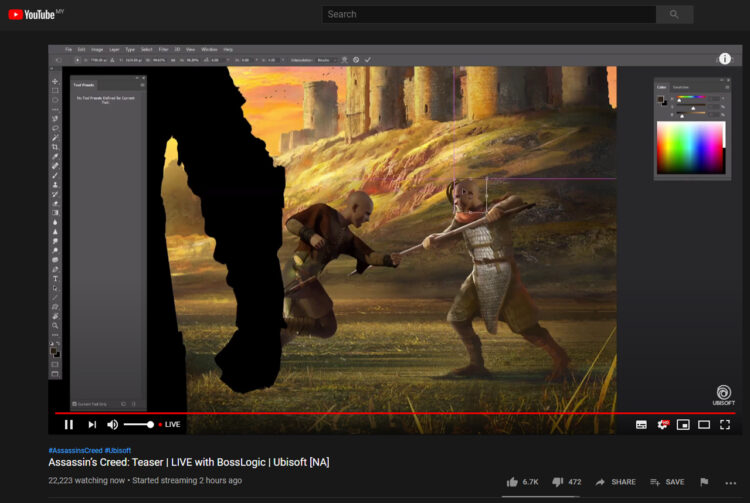Open the #AssassinsCreed hashtag link

click(76, 450)
